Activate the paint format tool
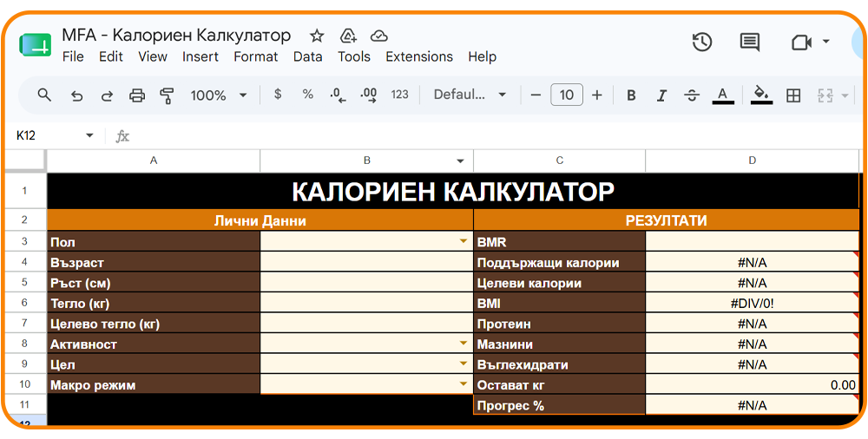The height and width of the screenshot is (439, 868). (167, 95)
